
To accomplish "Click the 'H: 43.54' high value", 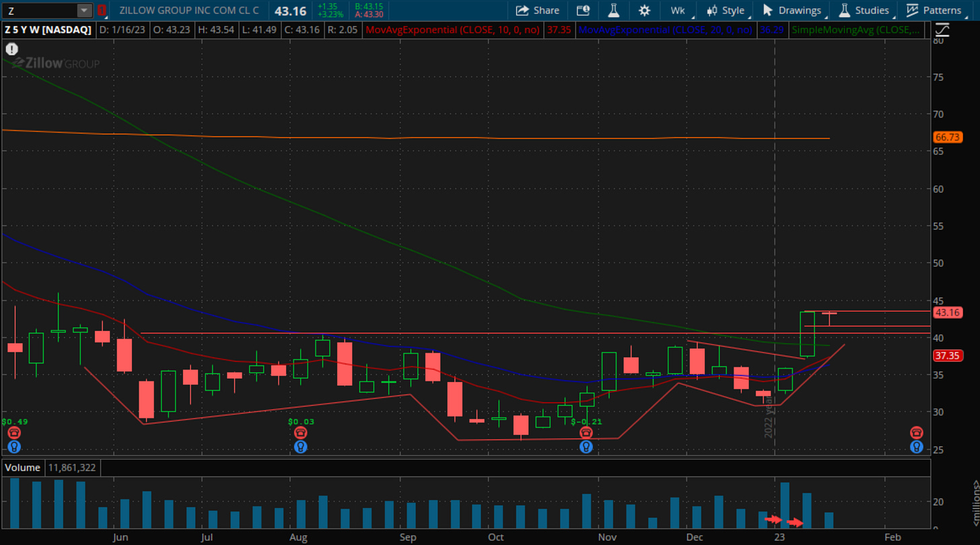I will [x=215, y=30].
